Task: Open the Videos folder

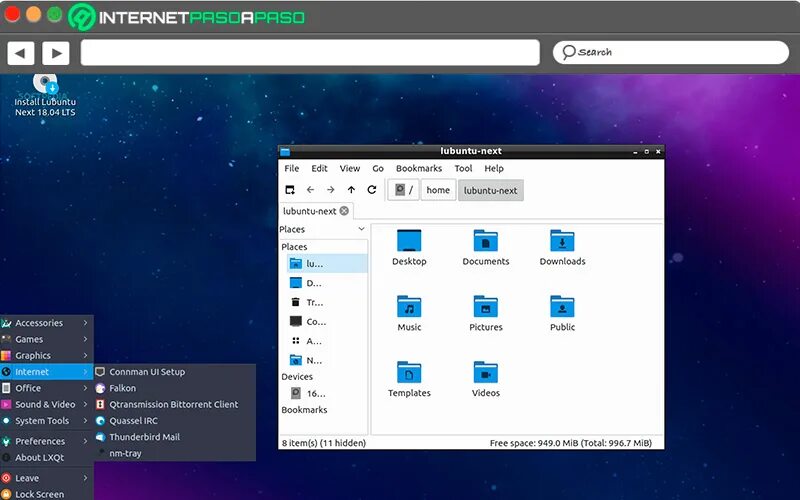Action: click(x=486, y=380)
